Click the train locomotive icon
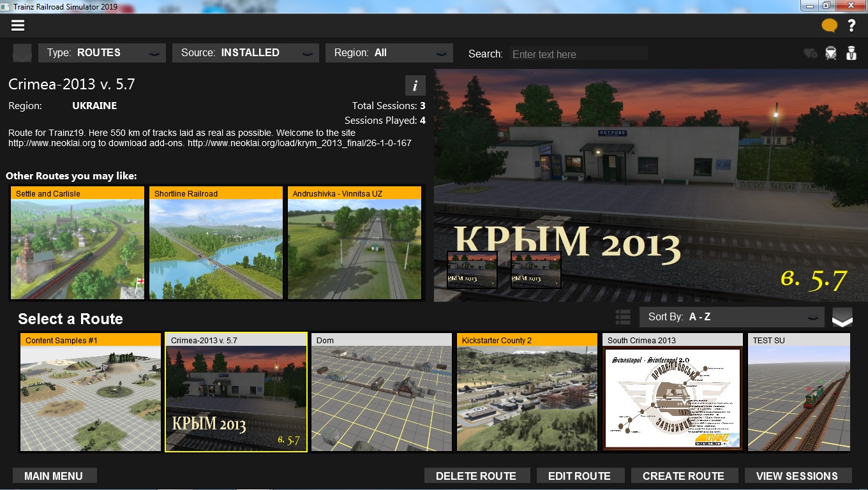 pos(830,53)
